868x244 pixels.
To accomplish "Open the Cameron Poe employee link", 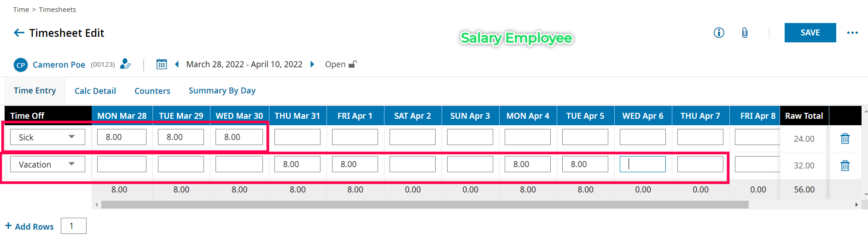I will (59, 65).
